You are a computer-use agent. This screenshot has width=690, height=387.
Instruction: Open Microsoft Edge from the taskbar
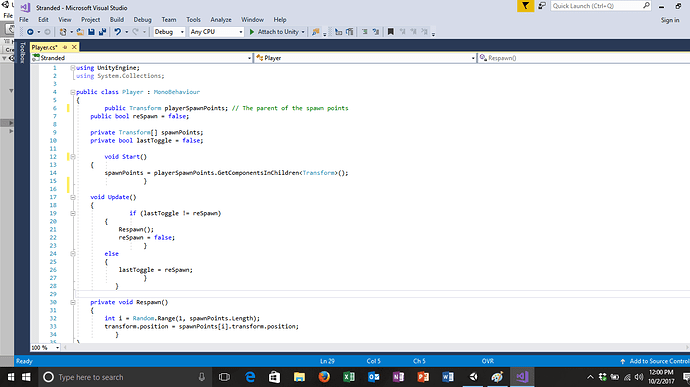pos(250,377)
